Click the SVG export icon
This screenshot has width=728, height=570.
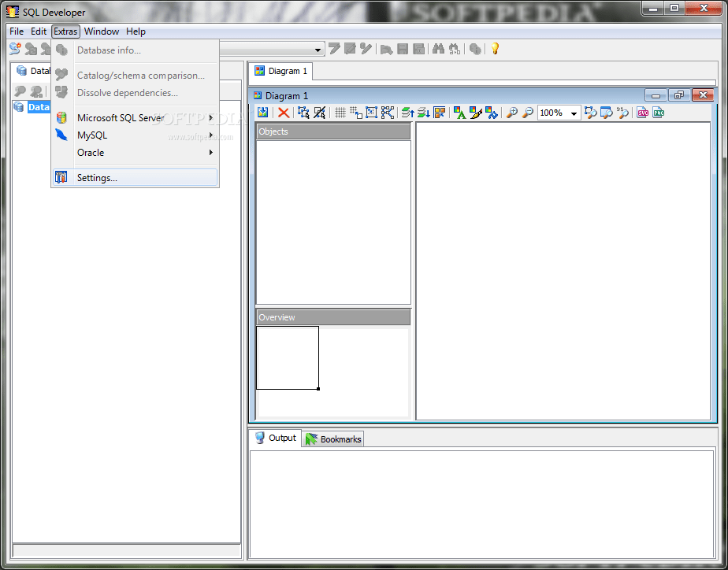(x=643, y=113)
